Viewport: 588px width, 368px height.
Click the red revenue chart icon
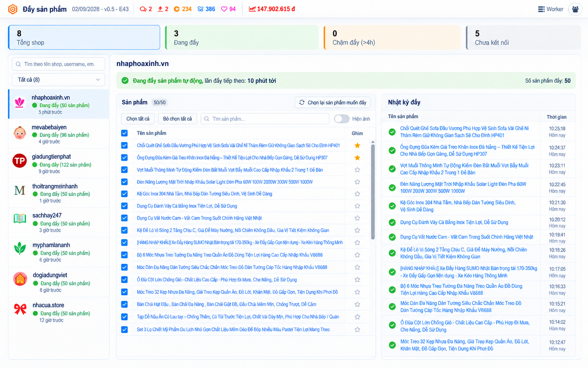pos(252,9)
